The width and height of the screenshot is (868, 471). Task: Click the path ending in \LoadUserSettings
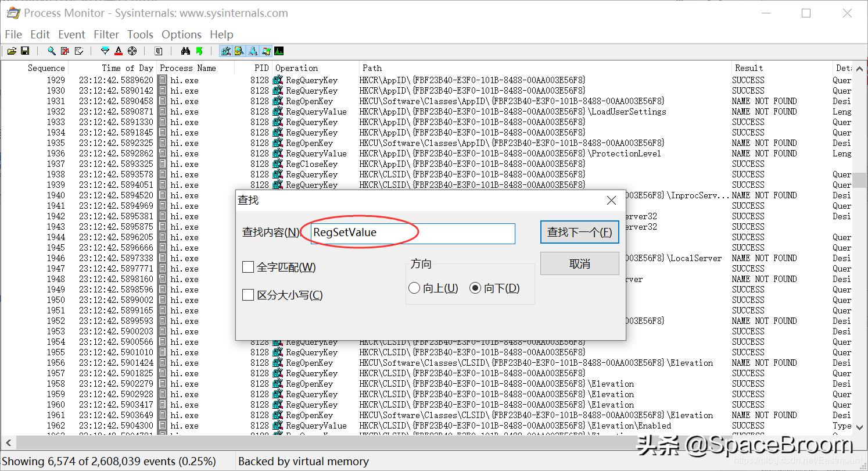(x=513, y=112)
